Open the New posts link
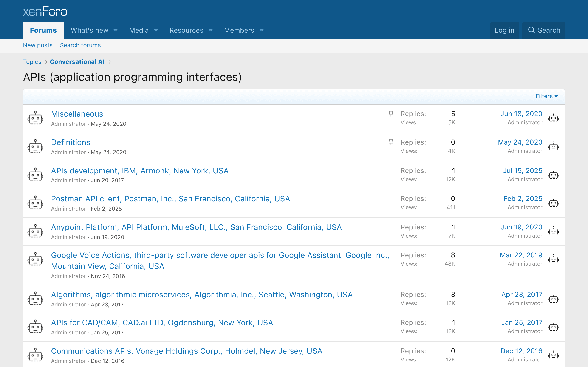 click(x=38, y=45)
